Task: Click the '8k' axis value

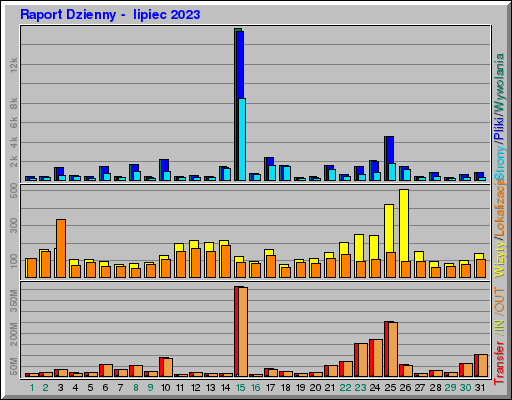Action: [14, 104]
